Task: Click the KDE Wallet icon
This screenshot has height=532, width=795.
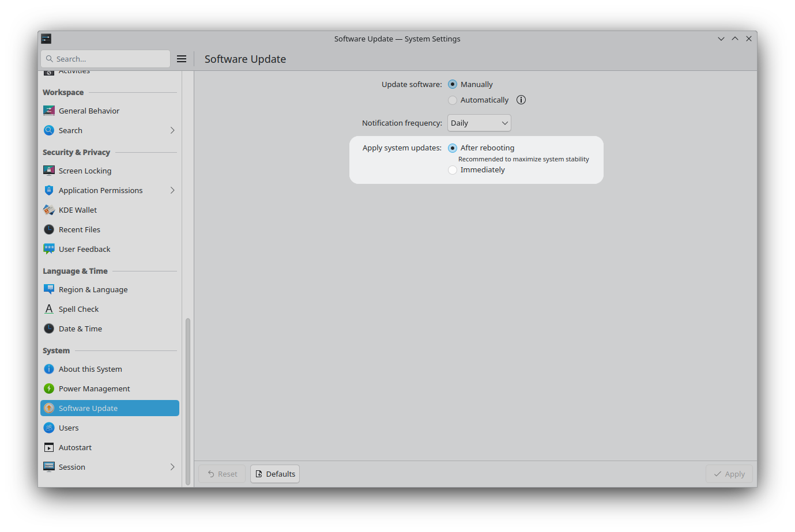Action: (x=49, y=210)
